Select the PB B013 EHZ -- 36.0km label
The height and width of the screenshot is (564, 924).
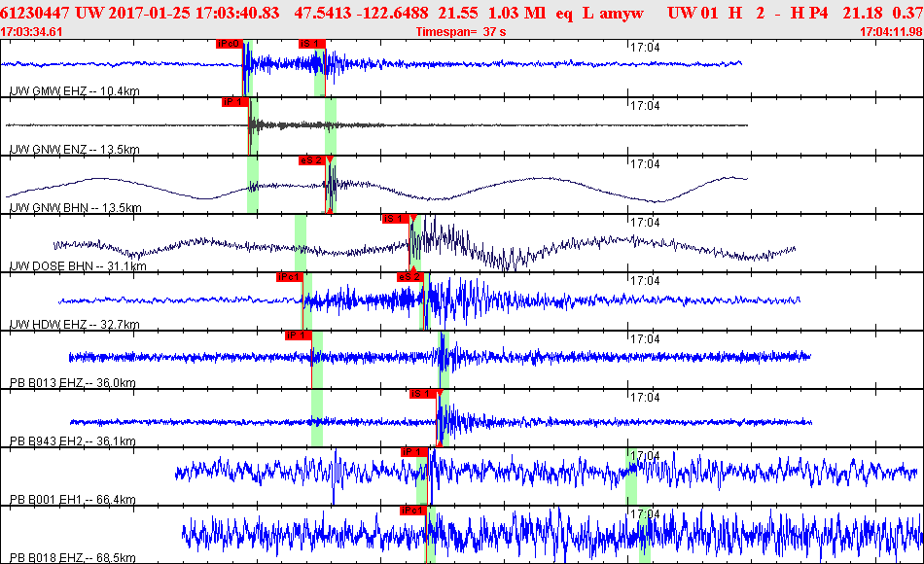point(73,382)
